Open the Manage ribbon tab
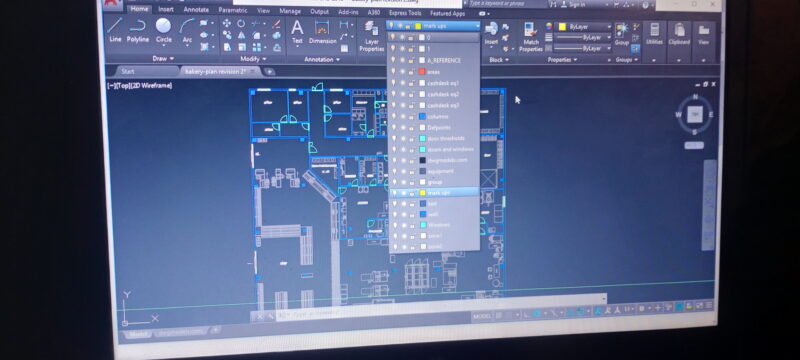This screenshot has width=800, height=360. (290, 11)
